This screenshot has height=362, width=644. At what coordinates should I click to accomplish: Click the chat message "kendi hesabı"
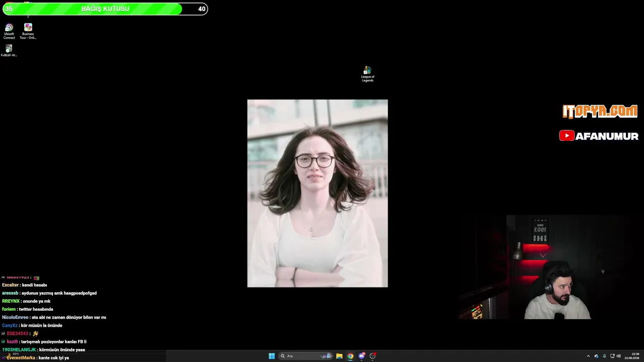(34, 285)
